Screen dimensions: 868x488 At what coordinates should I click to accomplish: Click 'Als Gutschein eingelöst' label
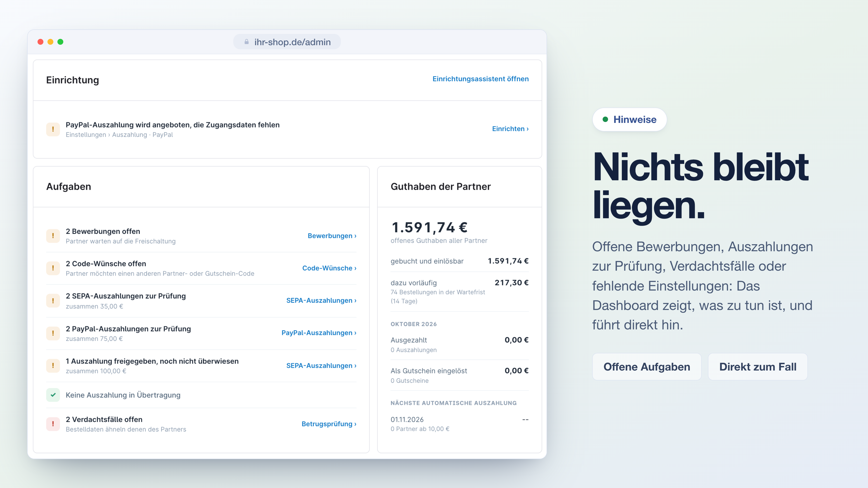[429, 371]
